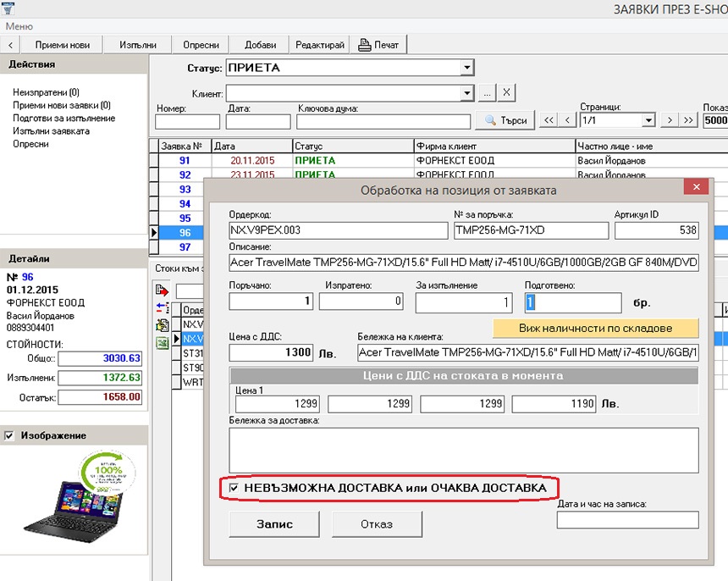Image resolution: width=728 pixels, height=581 pixels.
Task: Open the Меню menu
Action: [19, 26]
